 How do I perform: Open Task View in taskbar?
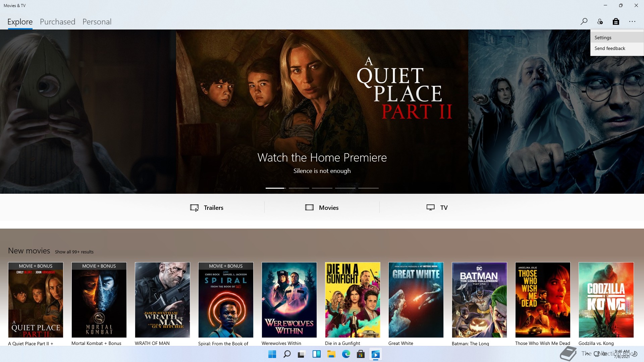[x=302, y=354]
